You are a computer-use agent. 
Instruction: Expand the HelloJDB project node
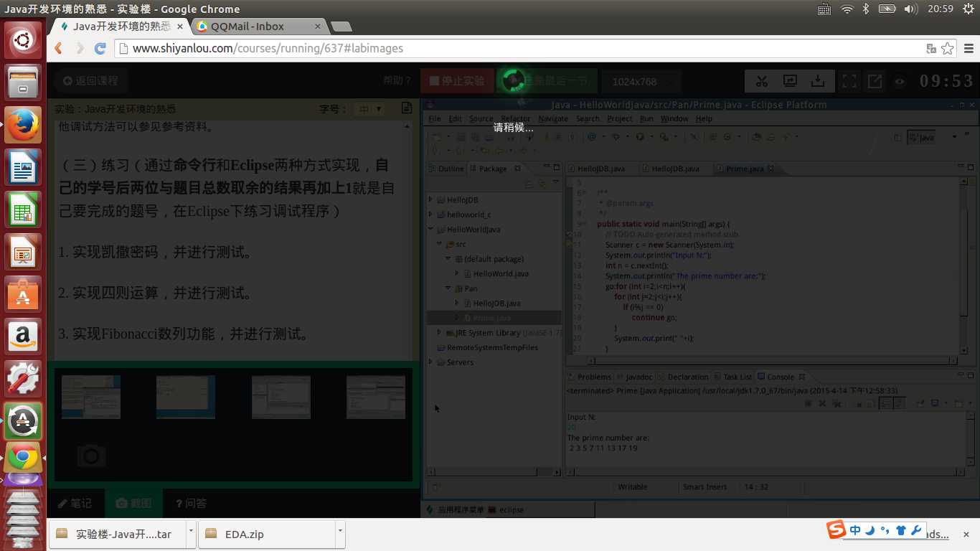tap(431, 199)
